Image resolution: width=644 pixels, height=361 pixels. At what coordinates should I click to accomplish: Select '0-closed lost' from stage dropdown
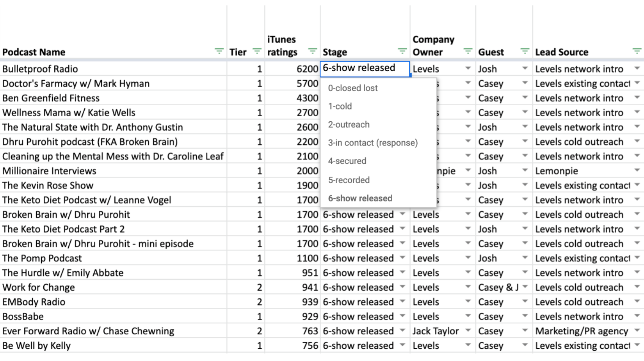pos(353,88)
